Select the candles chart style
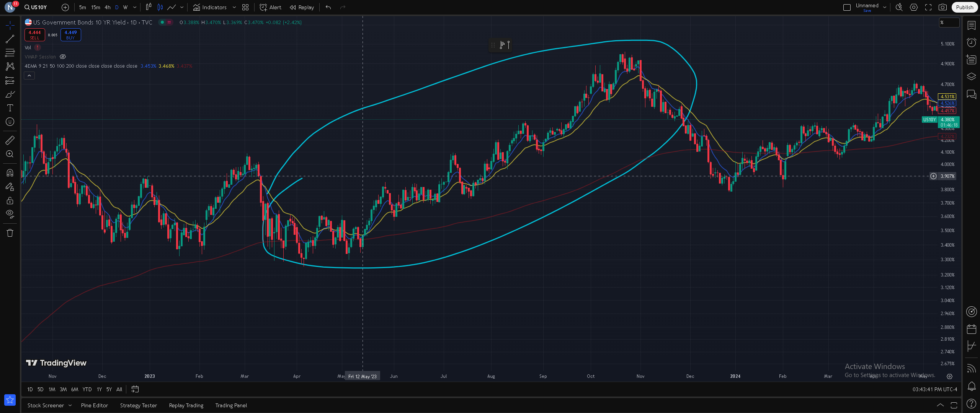Viewport: 980px width, 413px height. coord(160,7)
